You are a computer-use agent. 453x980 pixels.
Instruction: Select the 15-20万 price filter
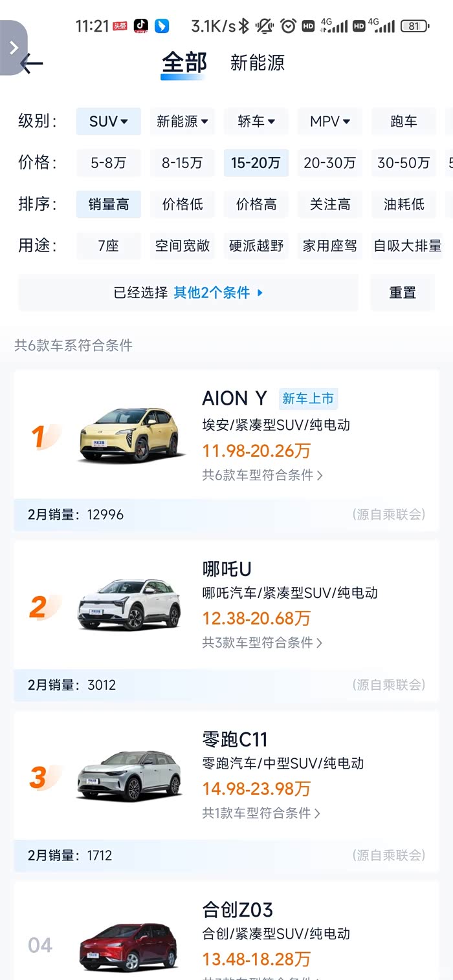tap(256, 163)
